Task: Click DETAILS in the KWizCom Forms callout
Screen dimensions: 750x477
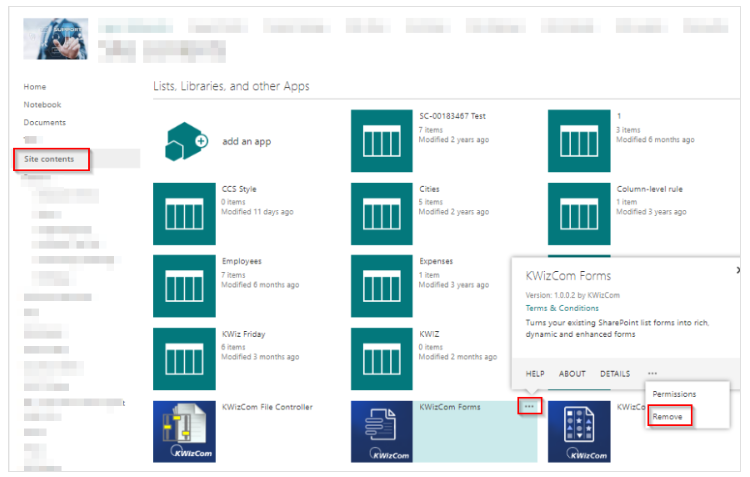Action: (x=615, y=374)
